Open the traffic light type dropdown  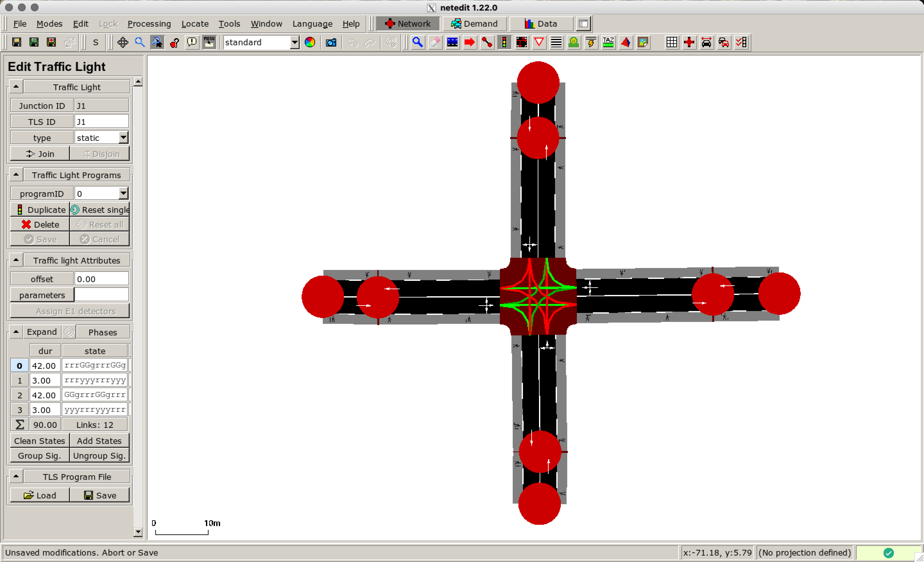(124, 137)
